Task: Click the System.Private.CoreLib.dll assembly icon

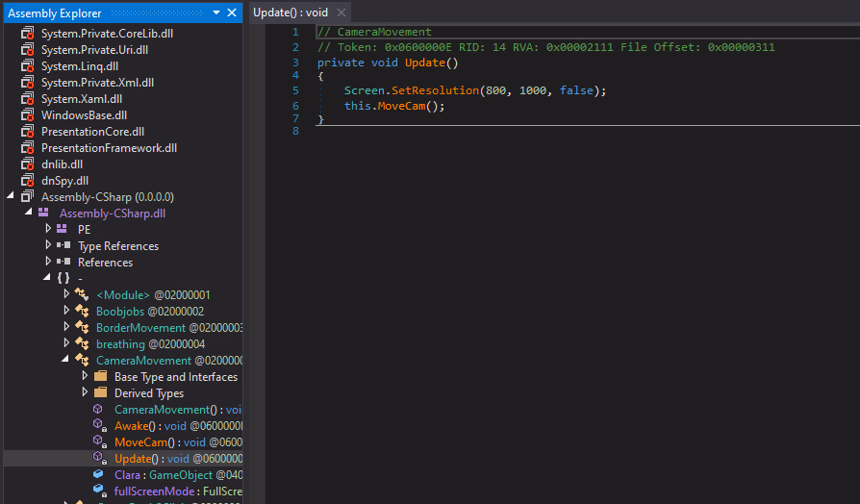Action: coord(28,34)
